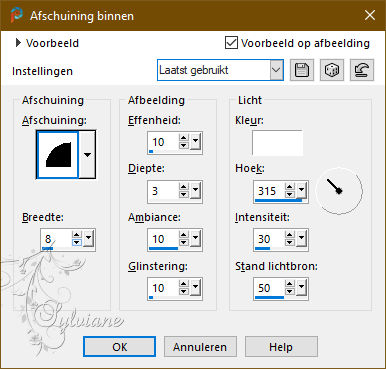Image resolution: width=386 pixels, height=369 pixels.
Task: Open the Instellingen Laatst gebruikt dropdown
Action: 276,70
